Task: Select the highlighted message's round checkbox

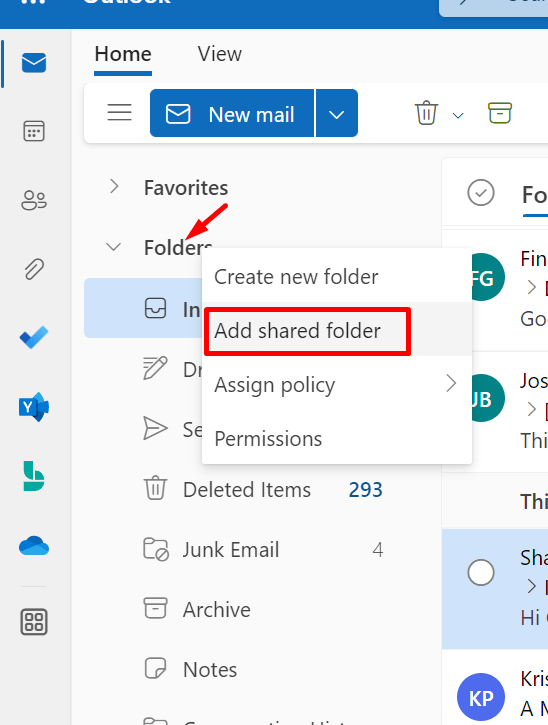Action: [x=481, y=572]
